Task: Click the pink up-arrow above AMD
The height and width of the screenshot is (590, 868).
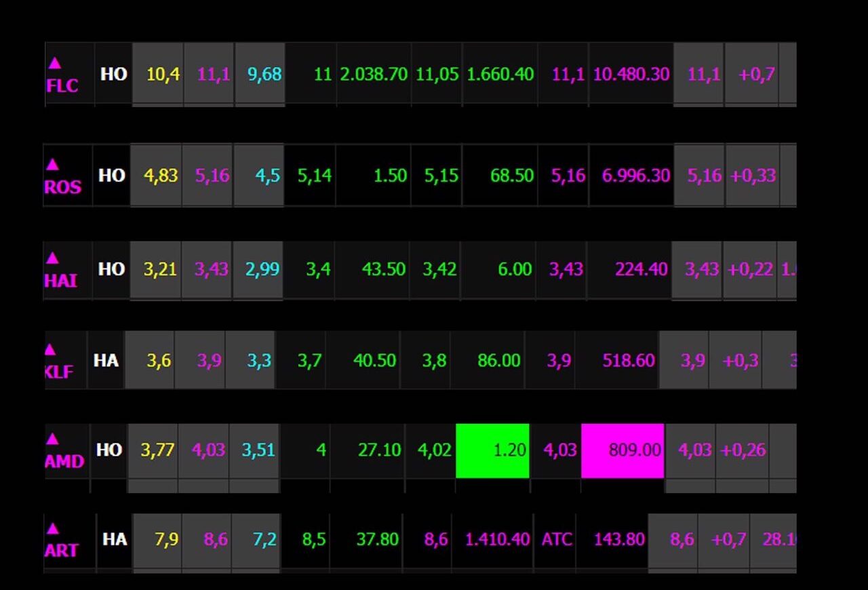Action: tap(52, 439)
